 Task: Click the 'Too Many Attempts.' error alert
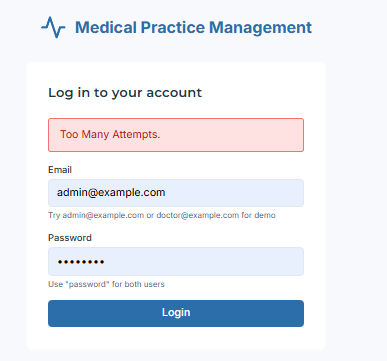pos(176,135)
